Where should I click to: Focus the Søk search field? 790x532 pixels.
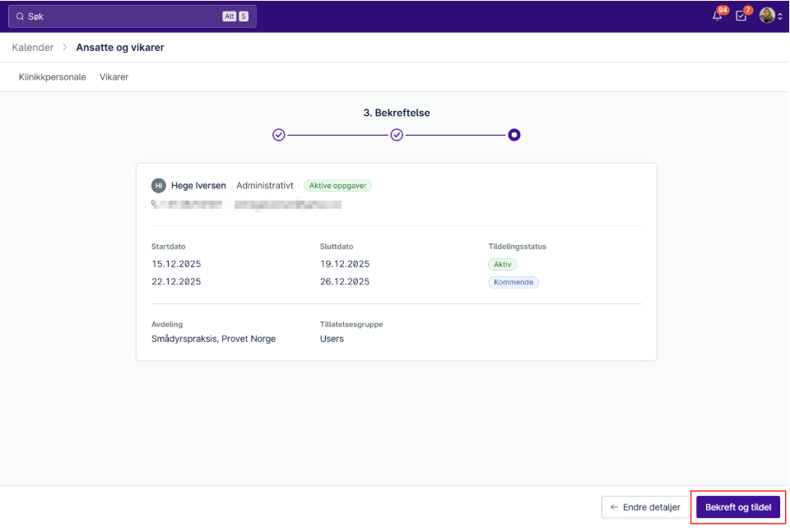pyautogui.click(x=132, y=16)
